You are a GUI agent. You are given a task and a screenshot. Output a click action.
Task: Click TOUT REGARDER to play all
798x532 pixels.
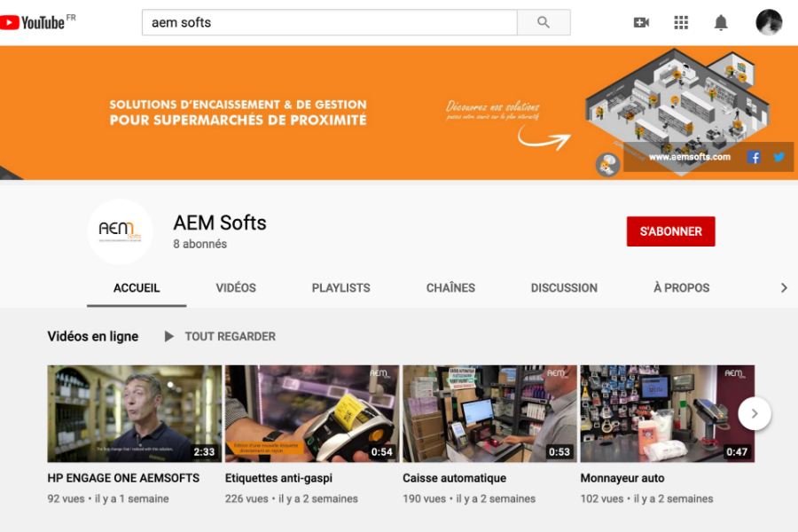point(230,337)
